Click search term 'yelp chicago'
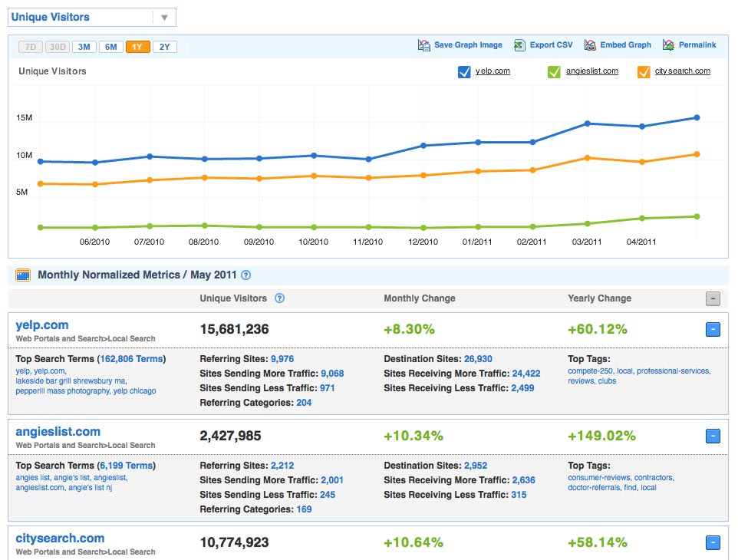Viewport: 738px width, 560px height. click(134, 391)
